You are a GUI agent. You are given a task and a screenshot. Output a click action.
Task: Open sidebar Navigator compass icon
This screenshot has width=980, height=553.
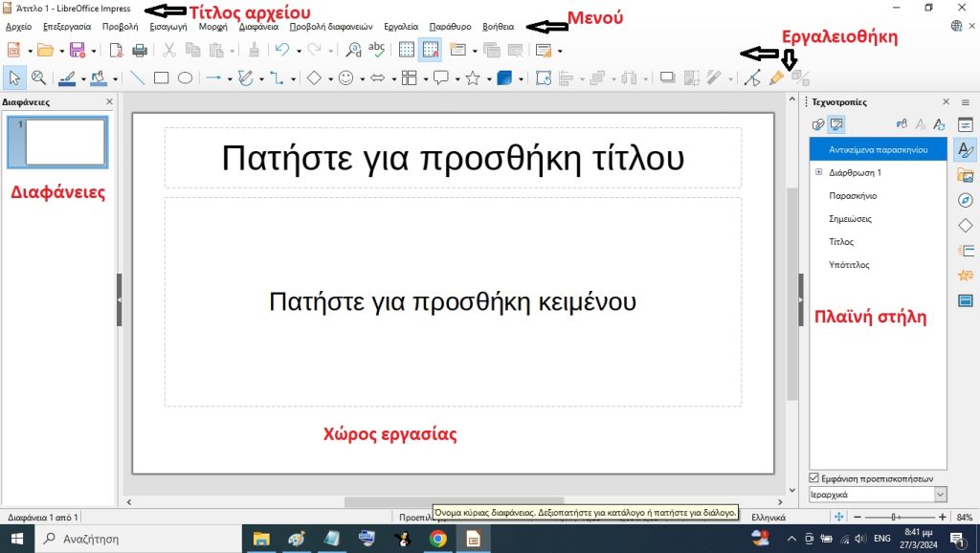[966, 200]
